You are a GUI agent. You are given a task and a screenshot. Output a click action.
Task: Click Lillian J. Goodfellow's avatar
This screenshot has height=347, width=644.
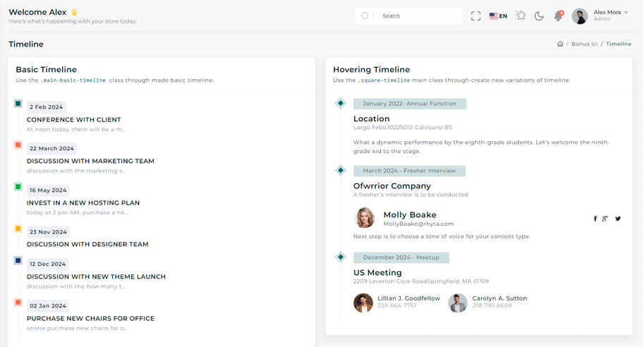(x=363, y=303)
